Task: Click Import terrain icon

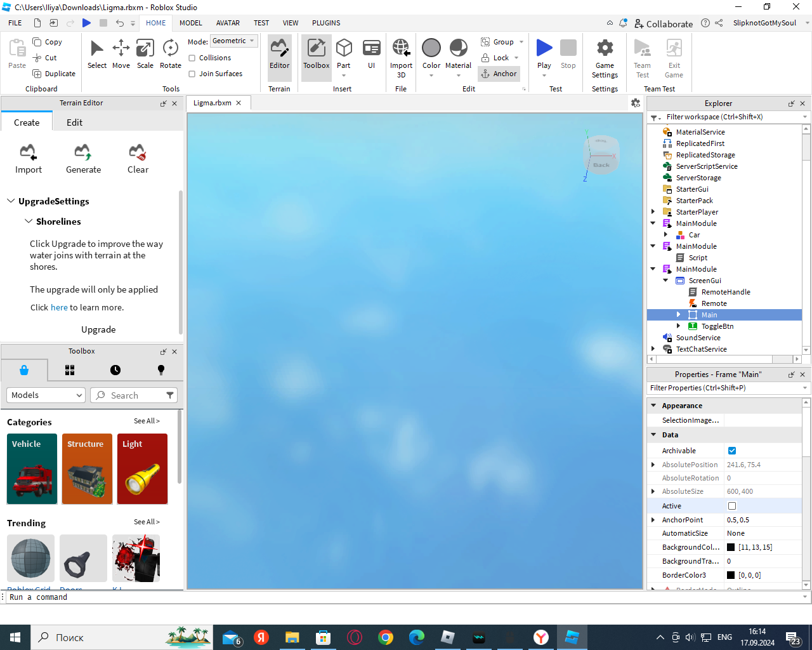Action: point(28,159)
